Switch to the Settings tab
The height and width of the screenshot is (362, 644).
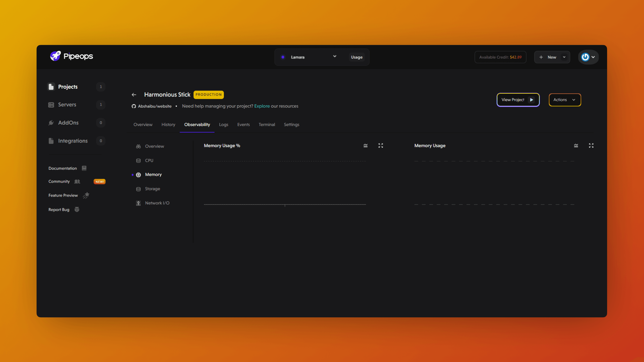coord(291,124)
